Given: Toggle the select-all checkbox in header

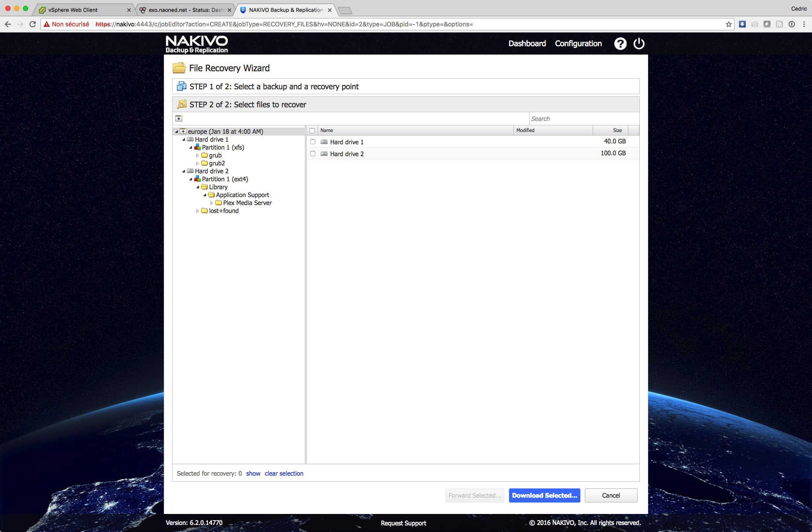Looking at the screenshot, I should point(312,131).
